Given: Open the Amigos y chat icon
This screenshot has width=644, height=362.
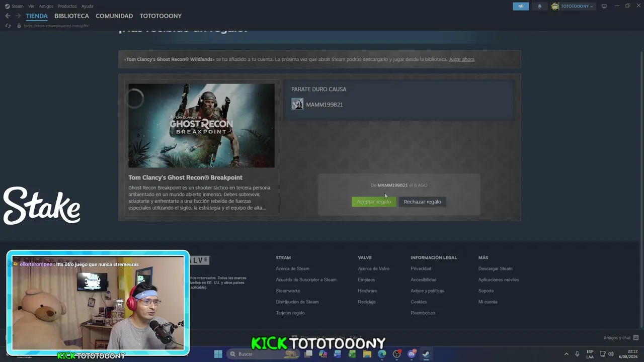Looking at the screenshot, I should coord(636,338).
